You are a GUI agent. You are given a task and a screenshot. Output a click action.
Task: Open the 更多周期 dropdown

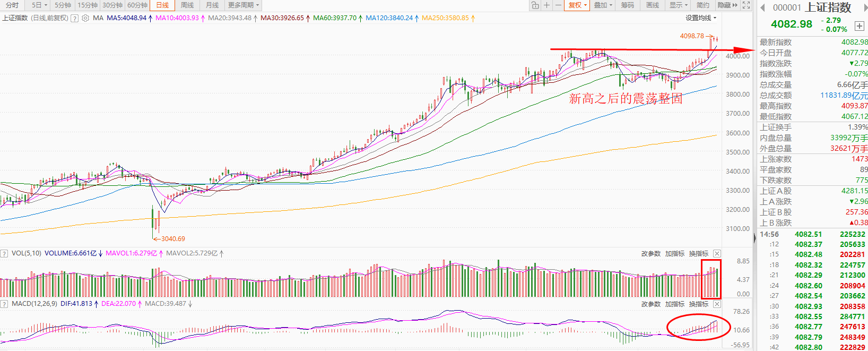pyautogui.click(x=244, y=5)
